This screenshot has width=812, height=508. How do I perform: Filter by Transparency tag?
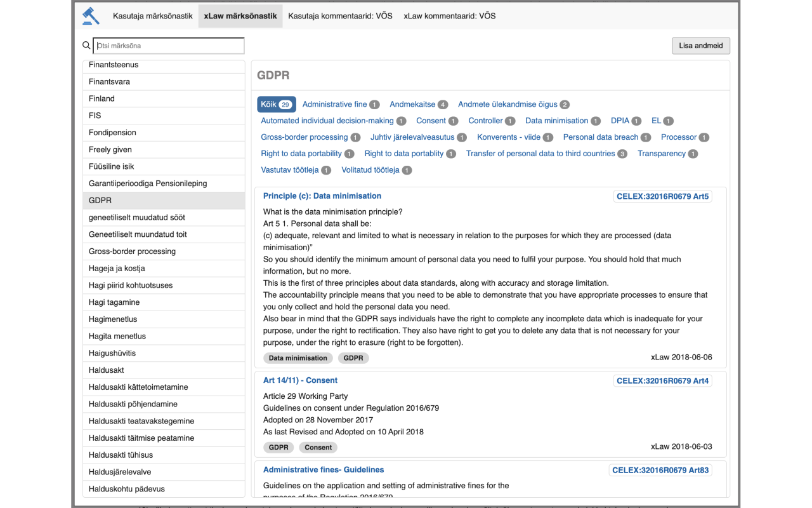[668, 154]
